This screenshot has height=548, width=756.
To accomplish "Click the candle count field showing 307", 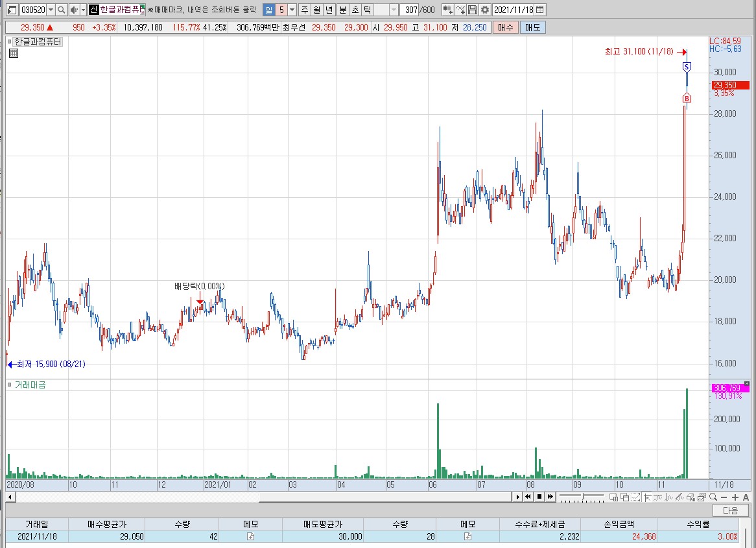I will pyautogui.click(x=409, y=10).
